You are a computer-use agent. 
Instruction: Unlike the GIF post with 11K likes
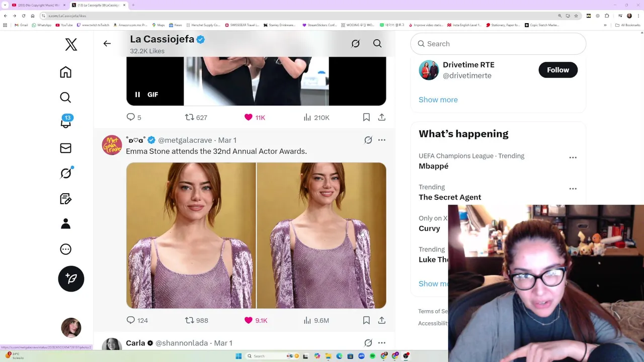[255, 117]
